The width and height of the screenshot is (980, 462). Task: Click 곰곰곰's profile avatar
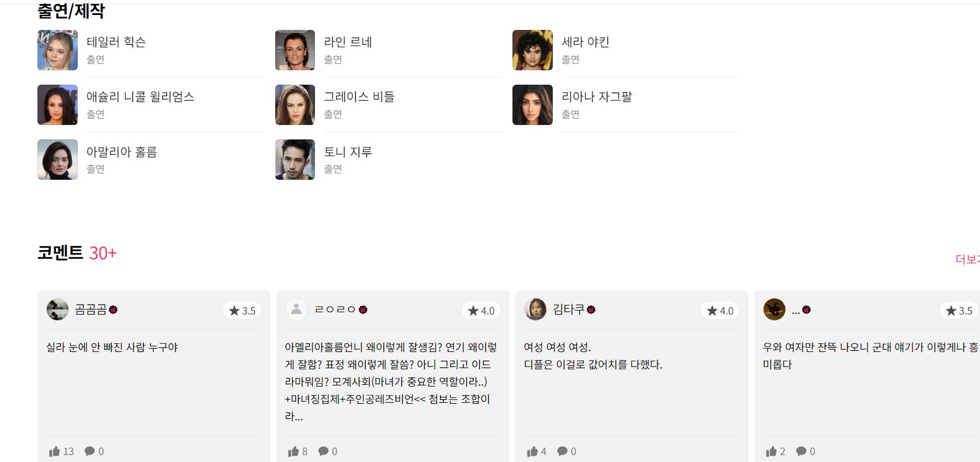(58, 309)
